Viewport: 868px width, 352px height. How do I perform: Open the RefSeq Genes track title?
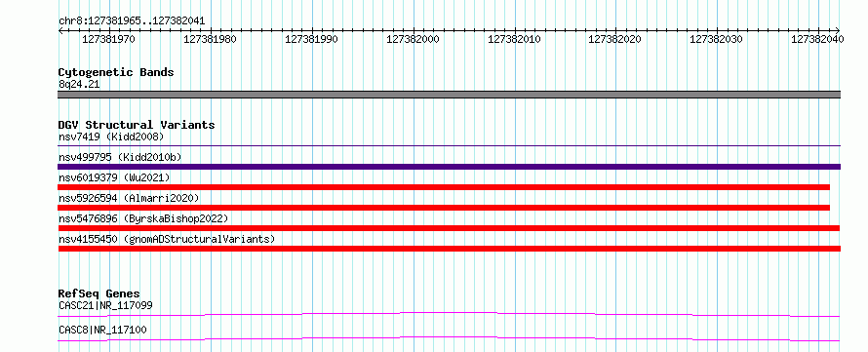(x=99, y=293)
